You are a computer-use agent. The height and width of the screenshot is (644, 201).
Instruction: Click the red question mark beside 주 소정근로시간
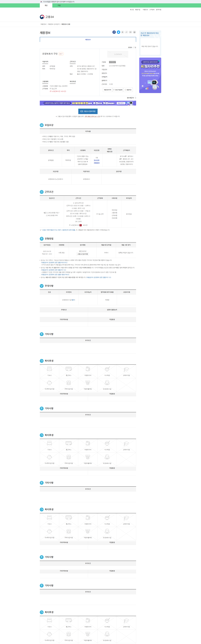pos(81,225)
